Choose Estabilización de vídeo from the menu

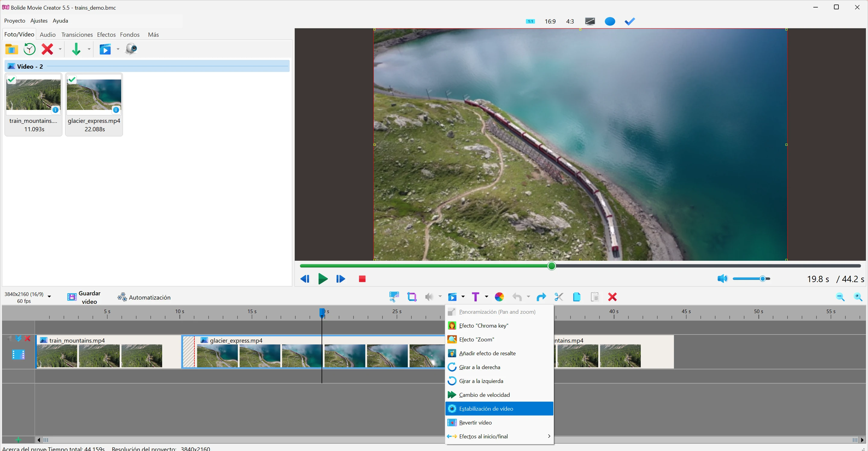pyautogui.click(x=499, y=409)
